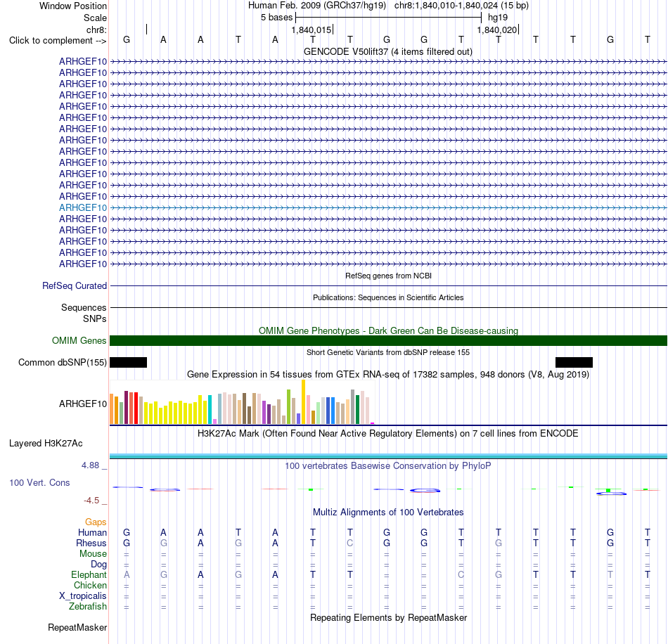
Task: Click the tallest yellow bar in GTEx expression chart
Action: click(x=303, y=401)
